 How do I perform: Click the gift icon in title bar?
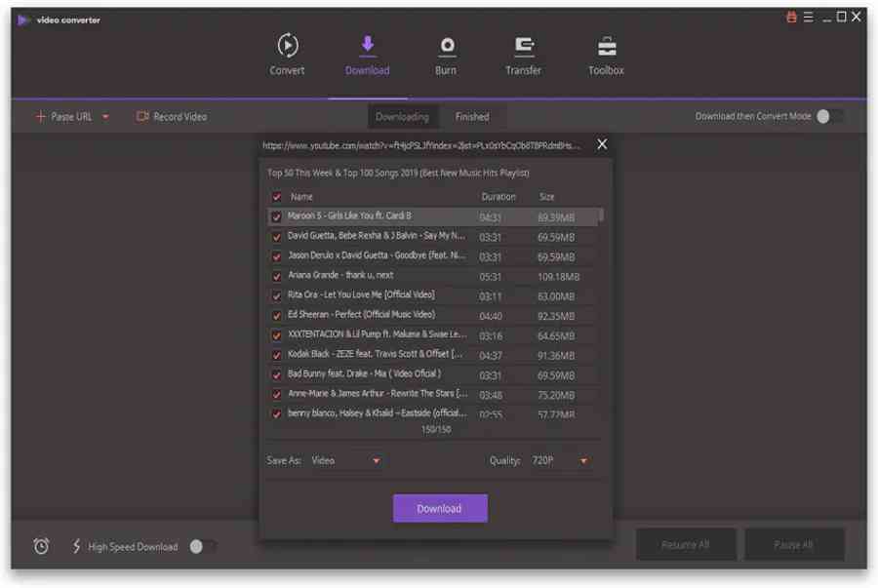(x=792, y=18)
